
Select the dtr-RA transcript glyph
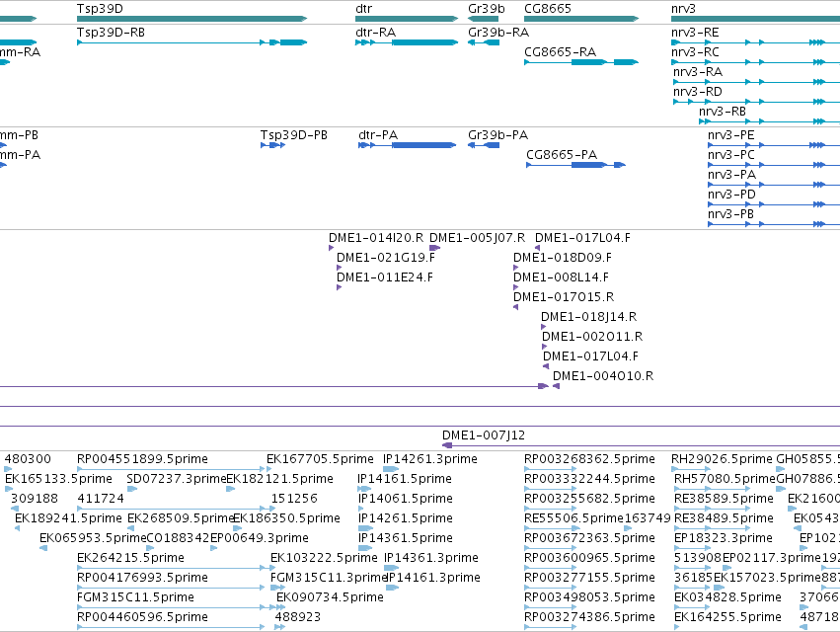(x=407, y=42)
